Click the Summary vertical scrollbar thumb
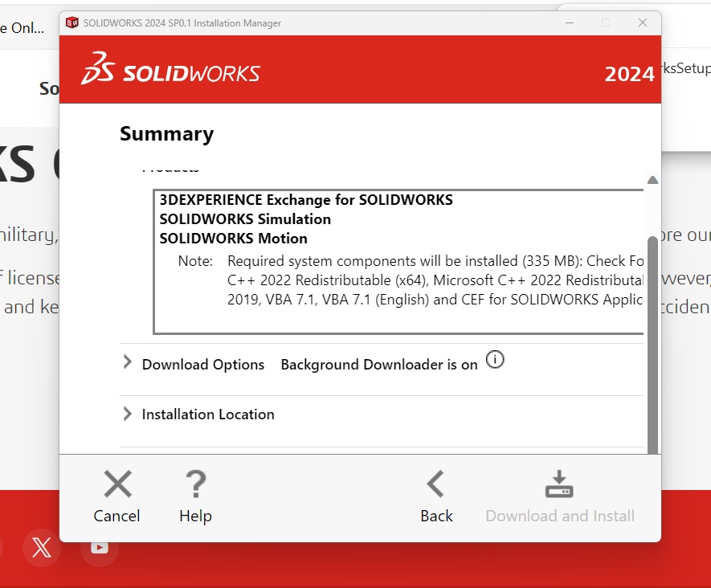The width and height of the screenshot is (711, 588). 652,345
